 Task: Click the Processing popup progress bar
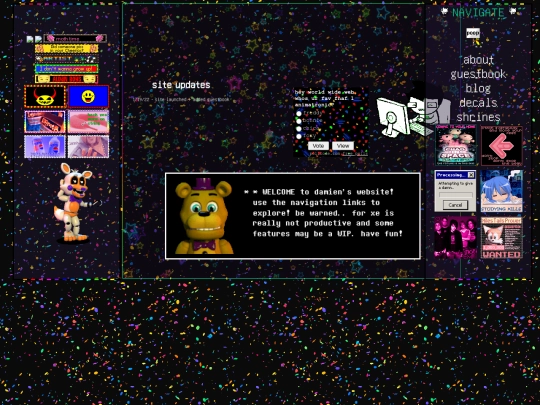[455, 195]
